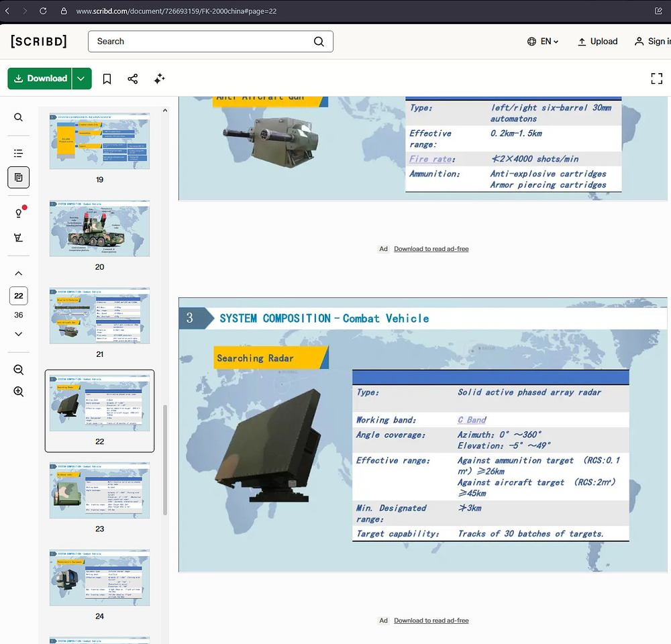Viewport: 671px width, 644px height.
Task: Click lower 'Download to read ad-free' link
Action: [x=431, y=621]
